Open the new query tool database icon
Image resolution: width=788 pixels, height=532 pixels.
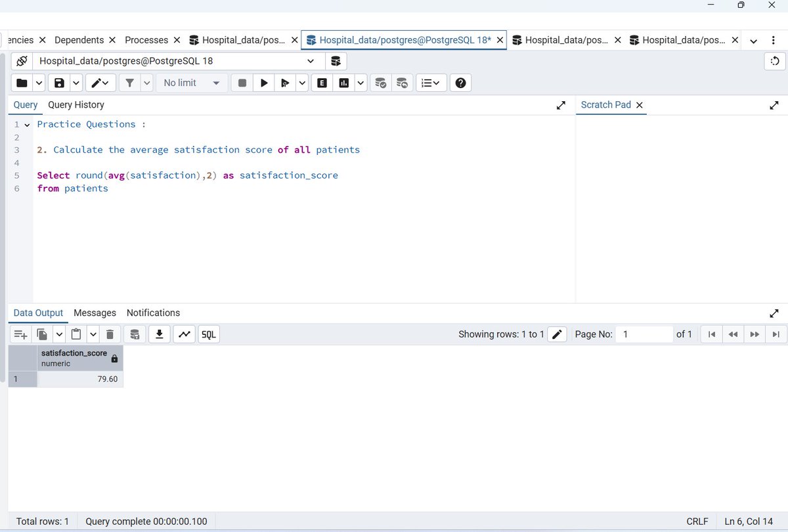[336, 61]
